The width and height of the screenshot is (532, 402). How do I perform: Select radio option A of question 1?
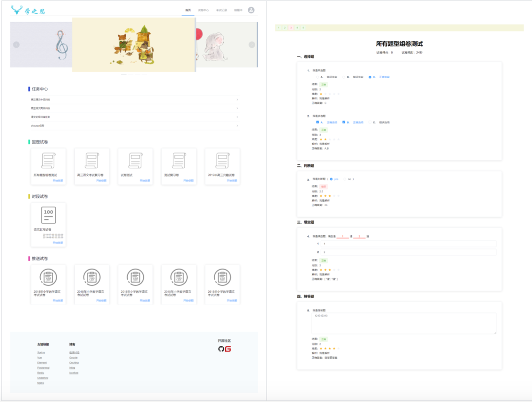318,77
